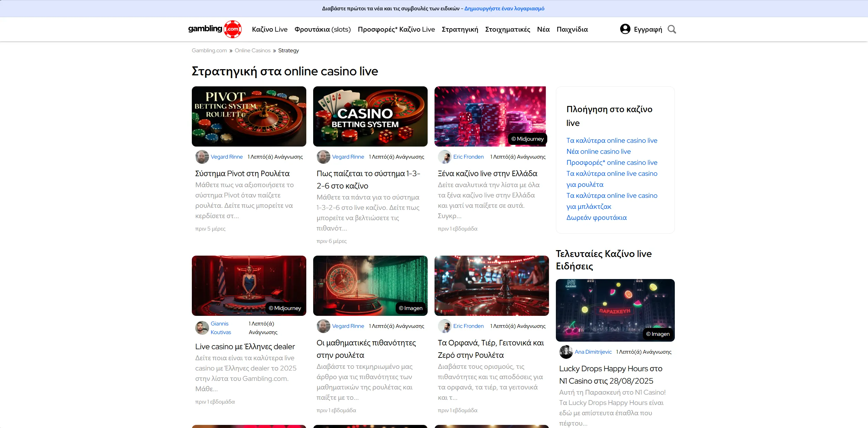
Task: Open Casino Betting System thumbnail
Action: [370, 116]
